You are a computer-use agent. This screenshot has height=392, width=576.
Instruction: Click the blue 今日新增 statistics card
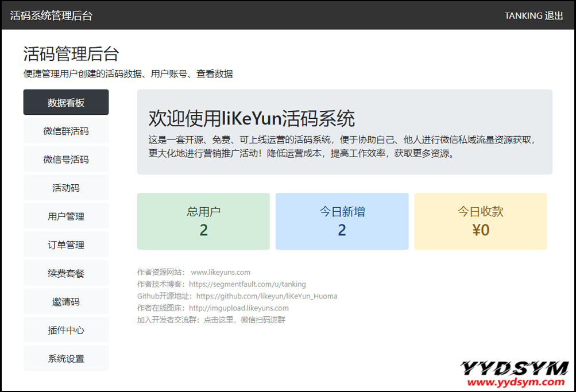(342, 222)
